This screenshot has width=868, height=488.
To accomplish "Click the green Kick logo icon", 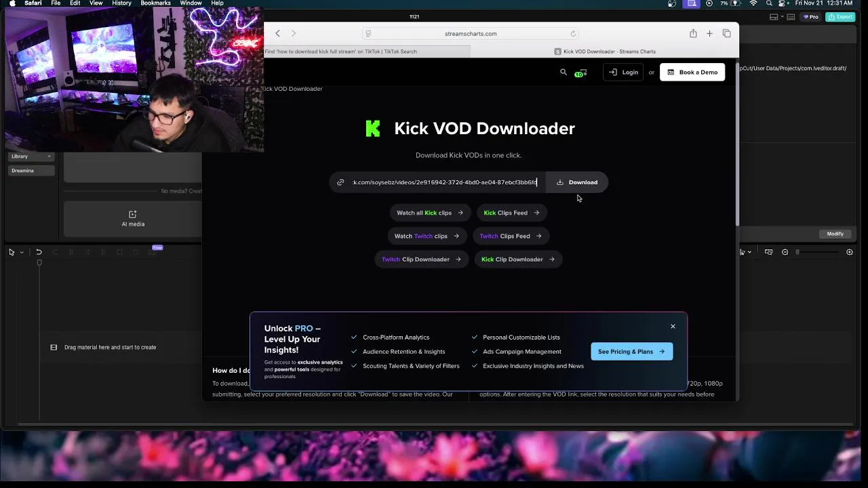I will coord(373,128).
